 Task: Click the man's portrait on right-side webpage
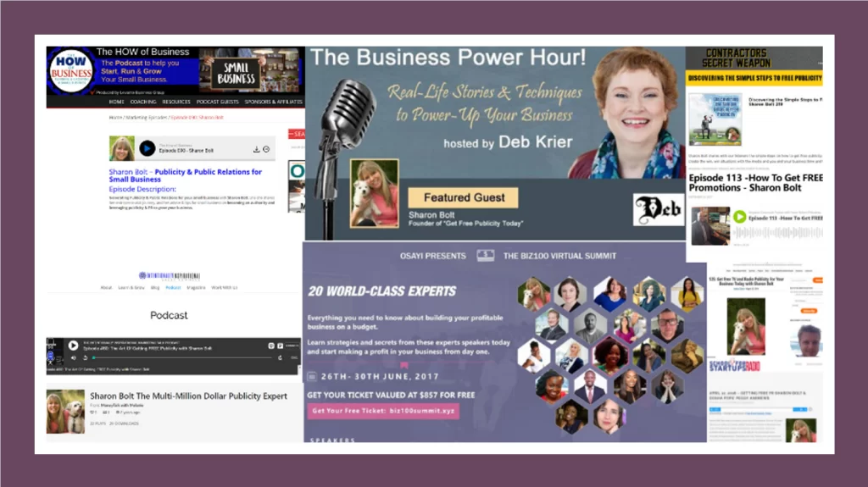[806, 340]
